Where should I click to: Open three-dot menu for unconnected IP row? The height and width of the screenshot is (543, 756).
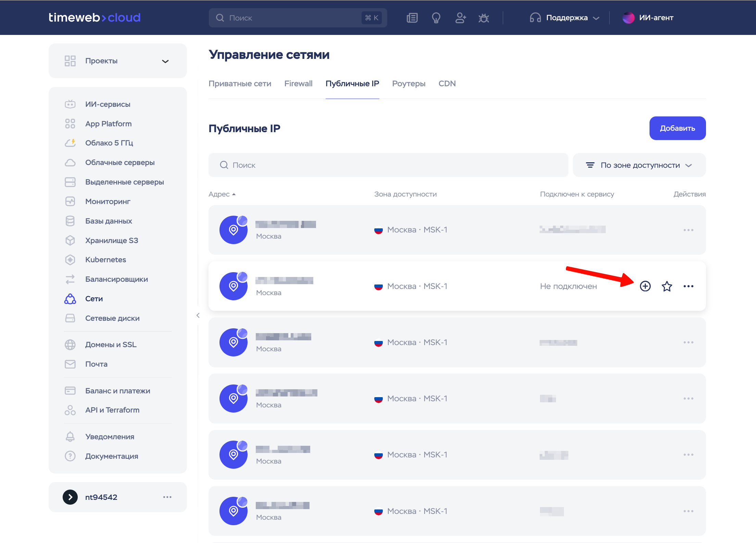(688, 286)
